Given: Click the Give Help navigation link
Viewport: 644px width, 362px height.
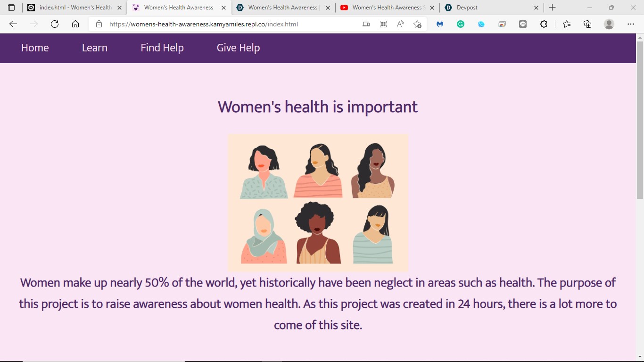Looking at the screenshot, I should tap(238, 48).
